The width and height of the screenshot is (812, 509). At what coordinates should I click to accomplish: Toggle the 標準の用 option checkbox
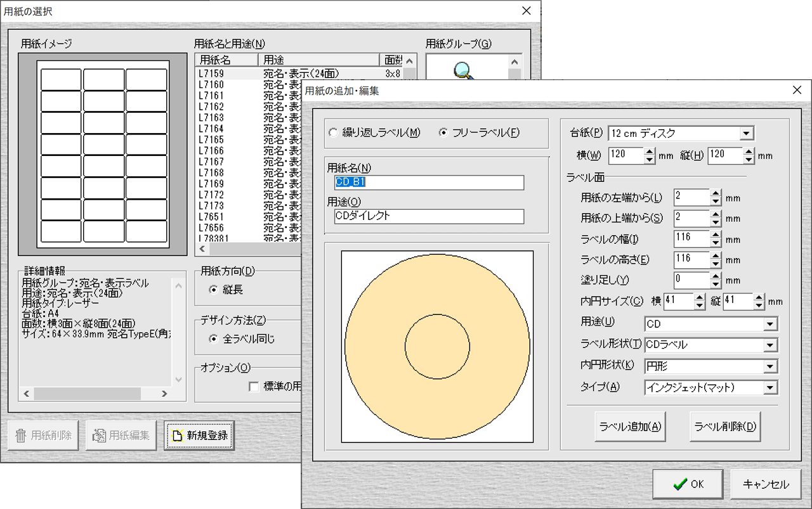point(254,387)
